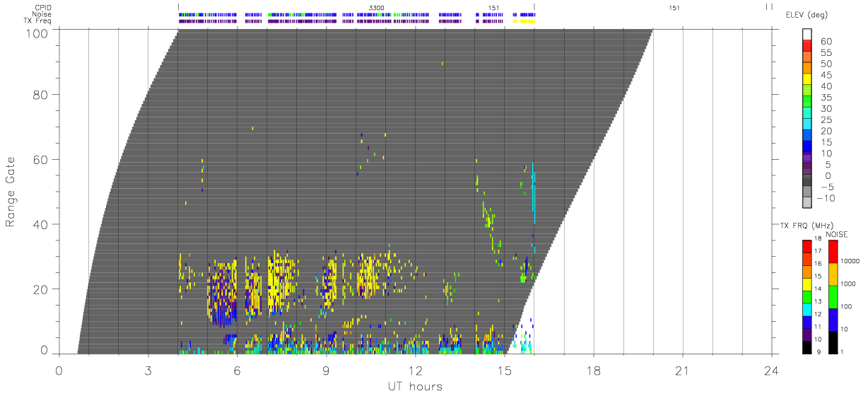Click the 'TX FRQ (MHz)' legend title
The image size is (868, 401).
coord(806,226)
